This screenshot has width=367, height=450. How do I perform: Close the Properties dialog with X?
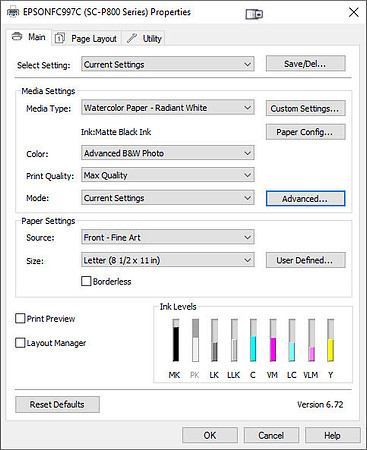click(x=354, y=13)
